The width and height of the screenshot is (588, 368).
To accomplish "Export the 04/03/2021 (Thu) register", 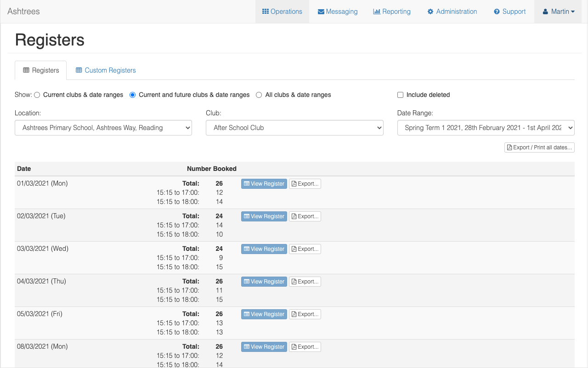I will (305, 282).
